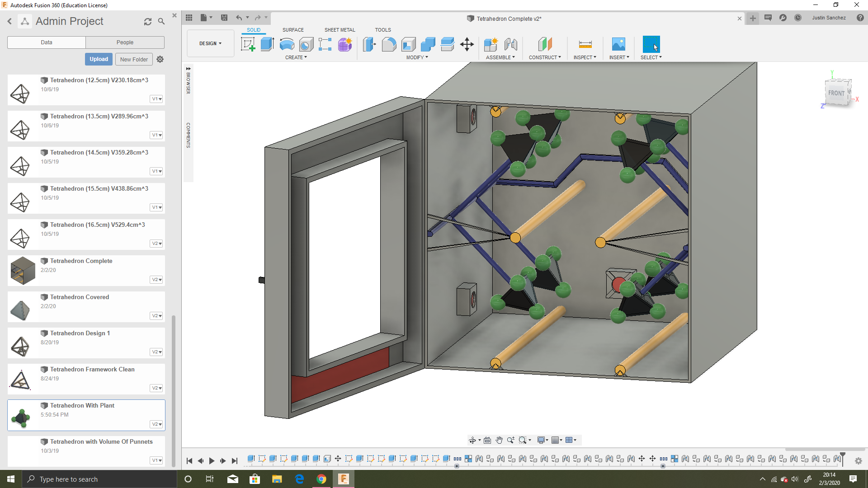
Task: Expand the ASSEMBLE menu
Action: click(500, 57)
